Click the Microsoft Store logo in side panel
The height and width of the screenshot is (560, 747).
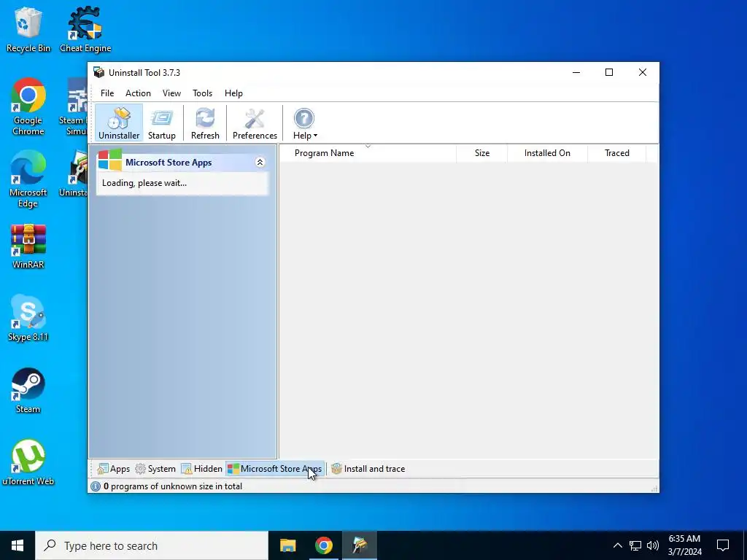[x=109, y=160]
